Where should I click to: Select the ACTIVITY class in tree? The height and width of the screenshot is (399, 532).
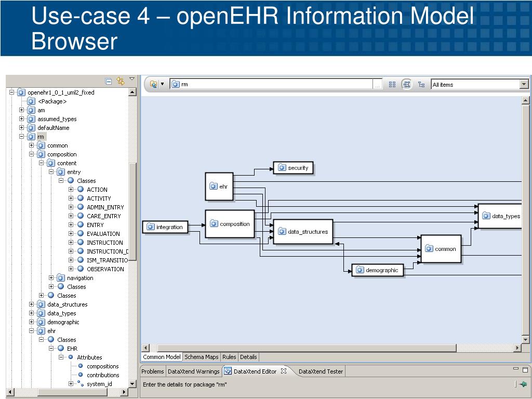coord(99,198)
